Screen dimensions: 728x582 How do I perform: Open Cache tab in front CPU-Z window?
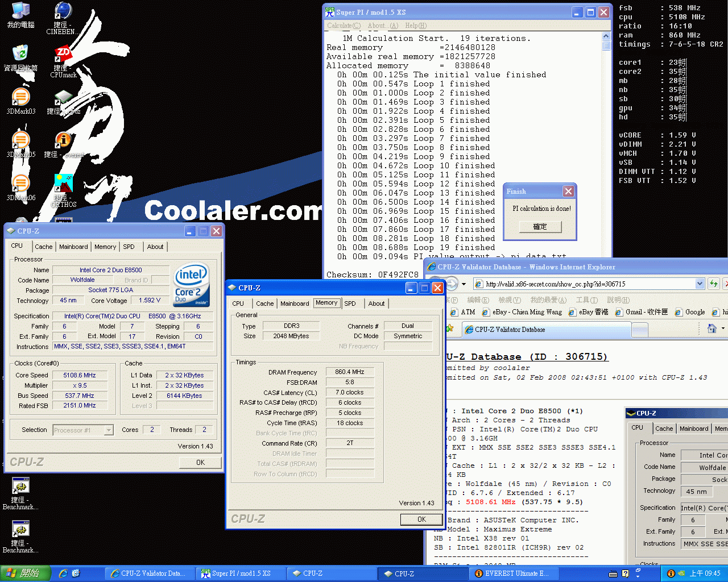click(265, 304)
